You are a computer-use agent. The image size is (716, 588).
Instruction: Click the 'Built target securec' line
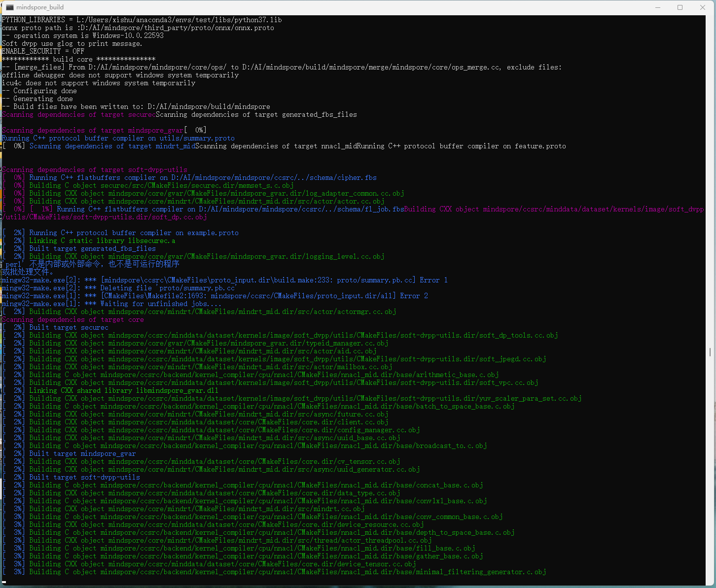tap(55, 327)
